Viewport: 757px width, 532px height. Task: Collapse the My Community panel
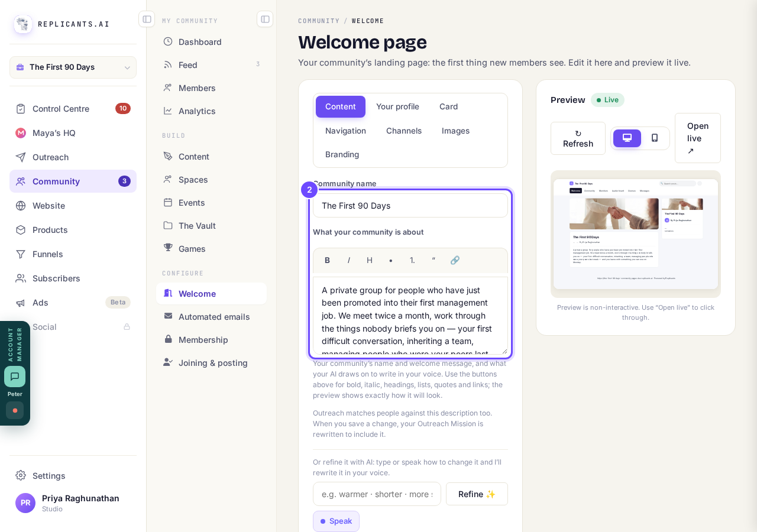click(265, 19)
